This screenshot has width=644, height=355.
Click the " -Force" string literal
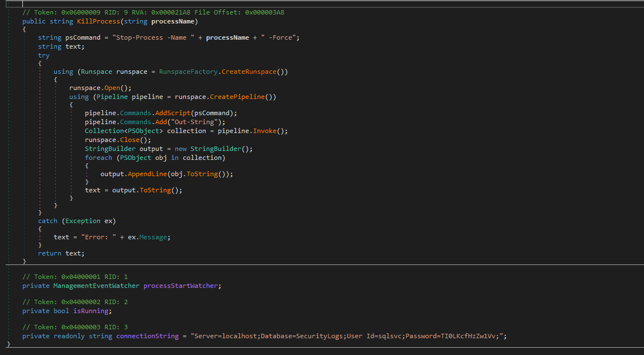[279, 37]
